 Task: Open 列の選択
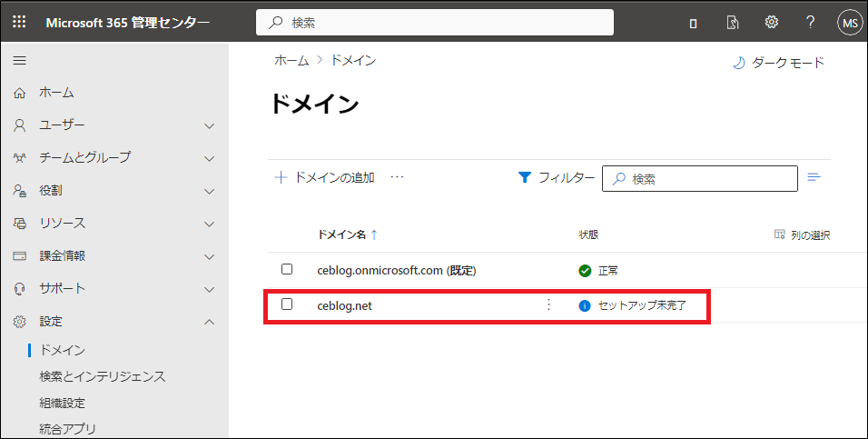802,235
